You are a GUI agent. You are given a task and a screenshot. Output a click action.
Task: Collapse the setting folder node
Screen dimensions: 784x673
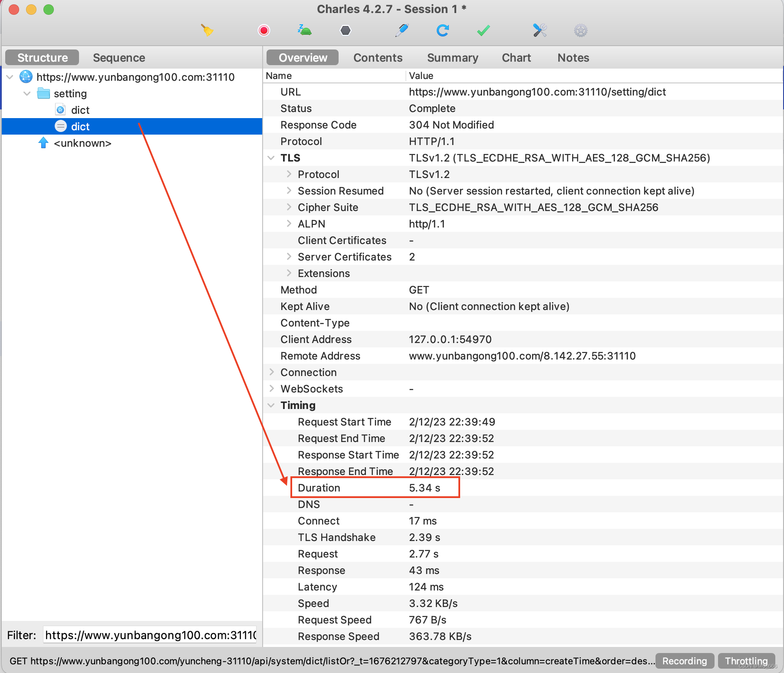[x=27, y=93]
